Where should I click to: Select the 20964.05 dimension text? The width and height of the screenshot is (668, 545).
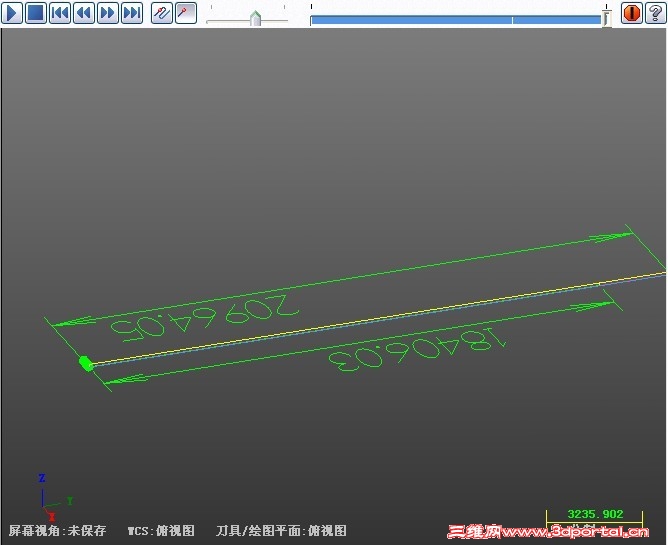click(x=204, y=318)
